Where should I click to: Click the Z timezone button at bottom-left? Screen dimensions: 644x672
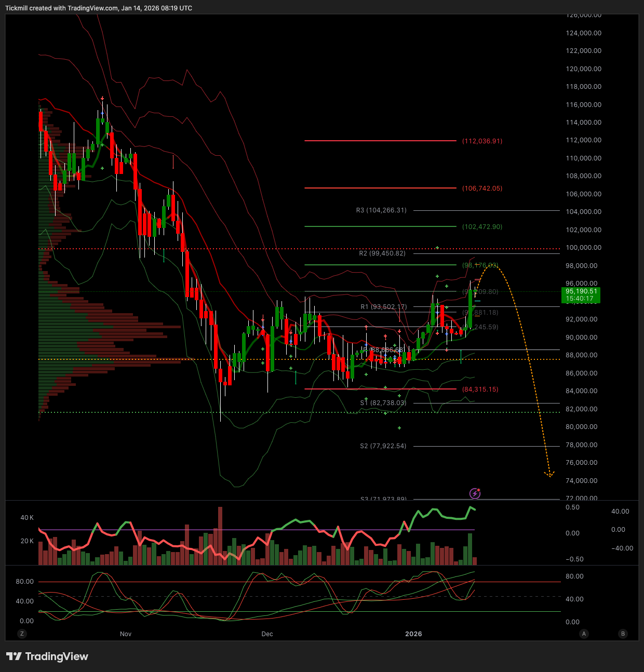pos(22,634)
